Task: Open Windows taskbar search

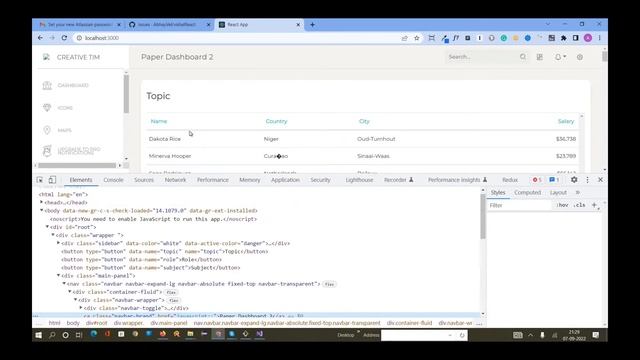Action: (x=52, y=335)
